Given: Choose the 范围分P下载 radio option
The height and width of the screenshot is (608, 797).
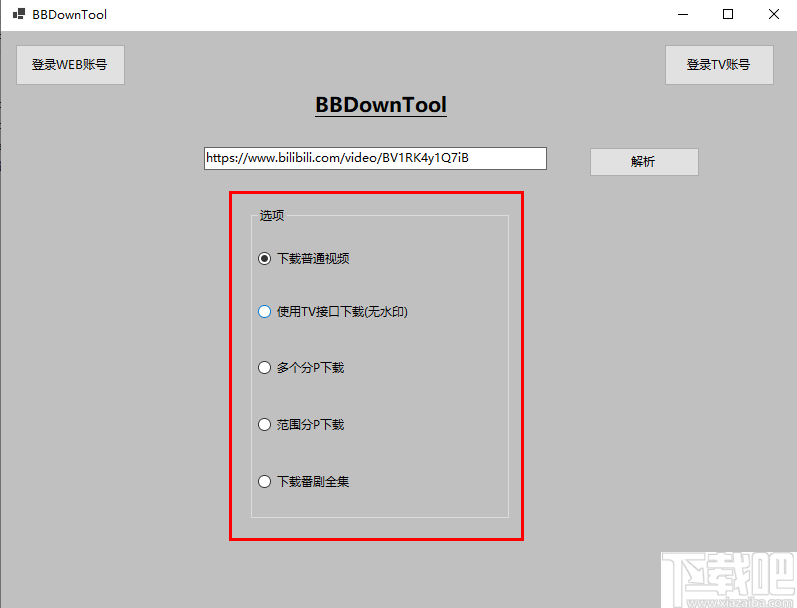Looking at the screenshot, I should [301, 424].
